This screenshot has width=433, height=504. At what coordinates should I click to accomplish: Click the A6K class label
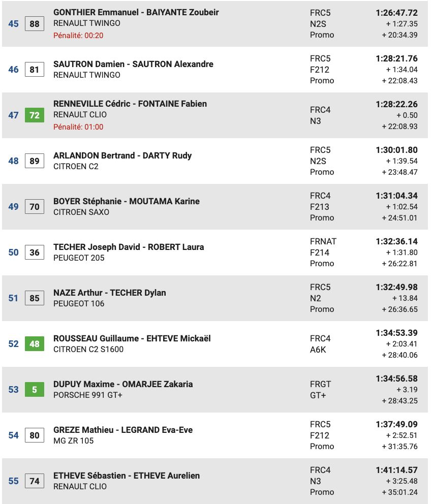318,349
